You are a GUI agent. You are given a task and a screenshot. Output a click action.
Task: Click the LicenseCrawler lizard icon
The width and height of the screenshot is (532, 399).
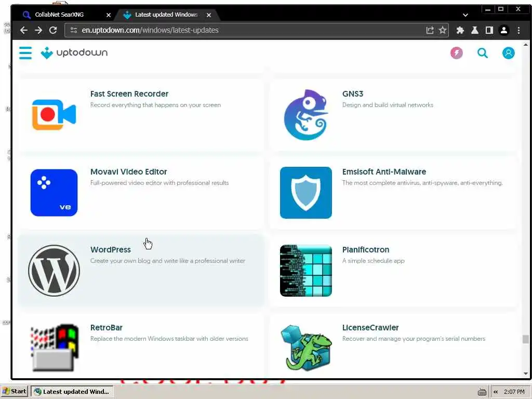(x=306, y=348)
